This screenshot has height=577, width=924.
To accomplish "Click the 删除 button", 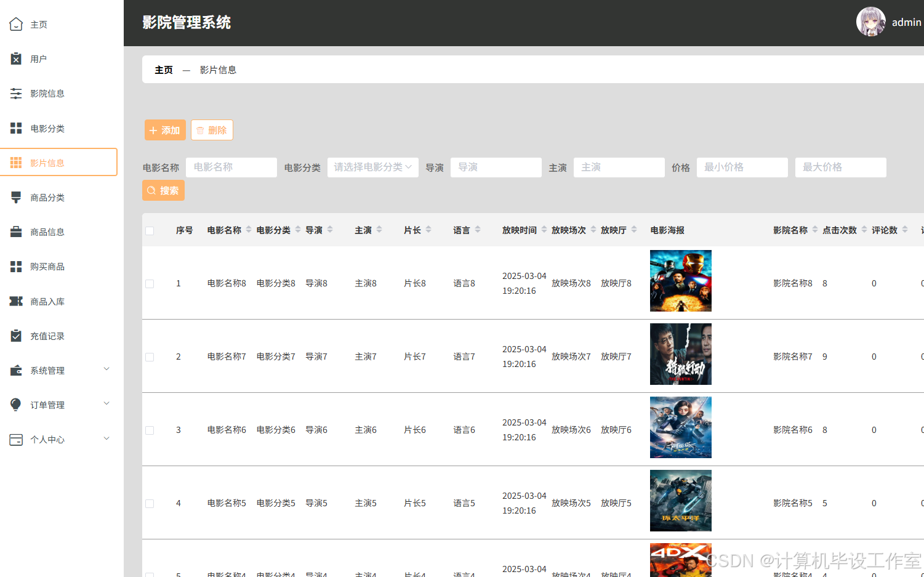I will 212,130.
